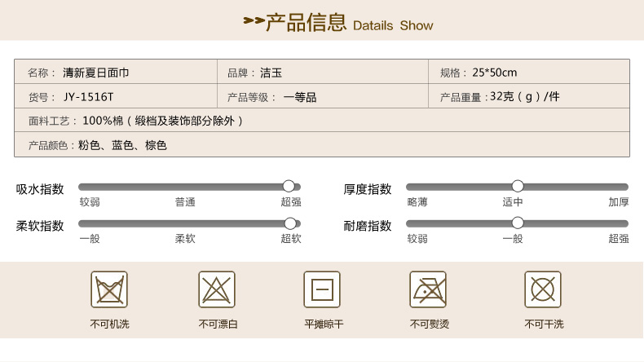
Task: Click the 厚度指数 slider knob
Action: (x=518, y=186)
